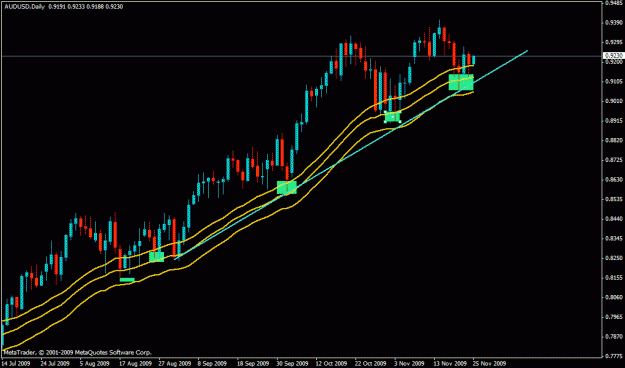625x368 pixels.
Task: Click the 0.9295 price axis label
Action: [x=613, y=42]
